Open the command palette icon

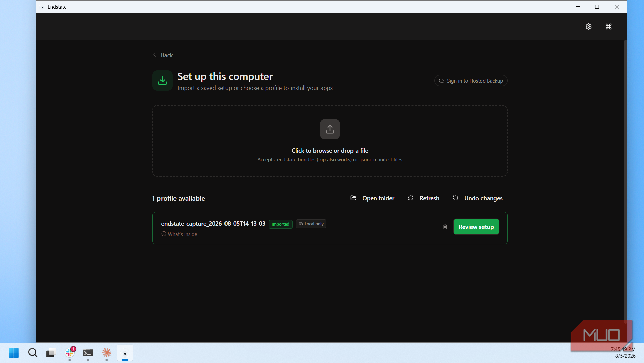point(609,27)
